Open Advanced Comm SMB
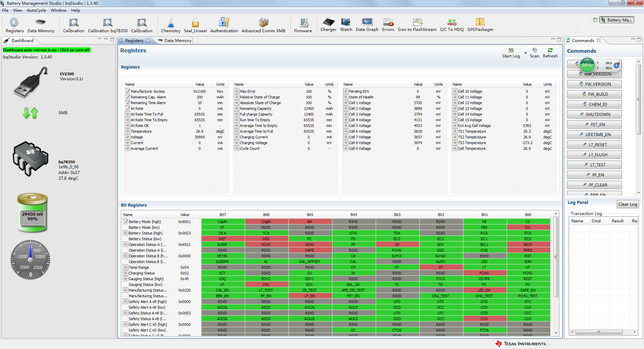The height and width of the screenshot is (349, 644). point(263,26)
